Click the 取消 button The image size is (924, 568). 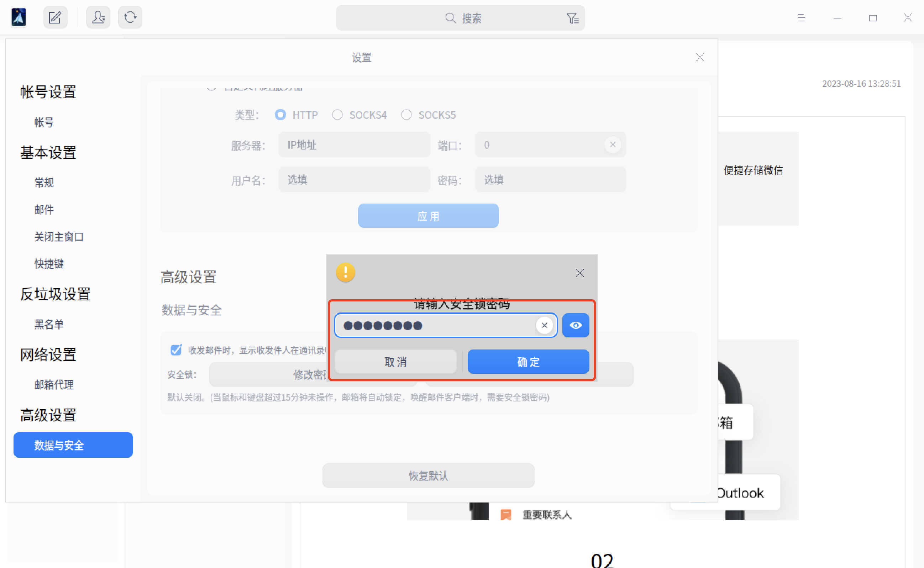coord(395,362)
